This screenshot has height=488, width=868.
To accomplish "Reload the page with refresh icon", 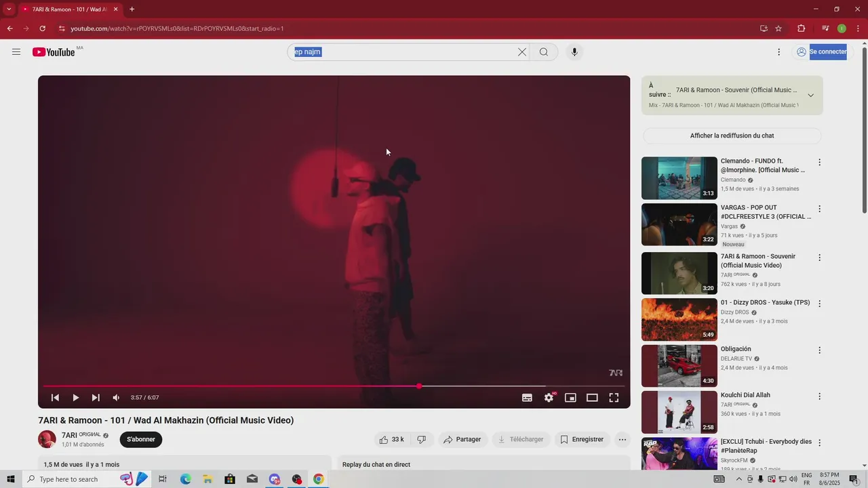I will pyautogui.click(x=42, y=28).
